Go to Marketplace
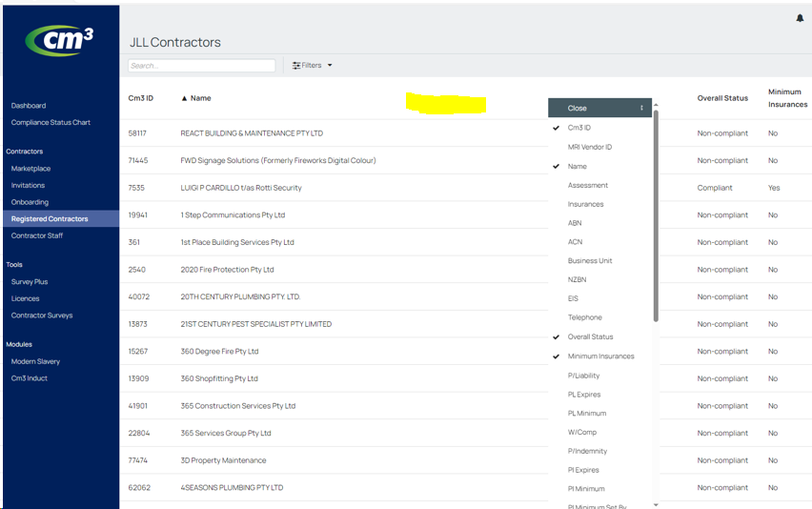This screenshot has height=509, width=812. (31, 169)
